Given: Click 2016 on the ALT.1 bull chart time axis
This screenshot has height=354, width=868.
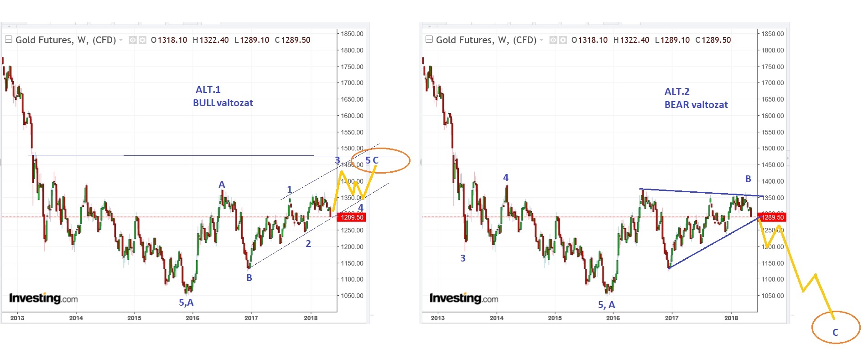Looking at the screenshot, I should coord(192,318).
